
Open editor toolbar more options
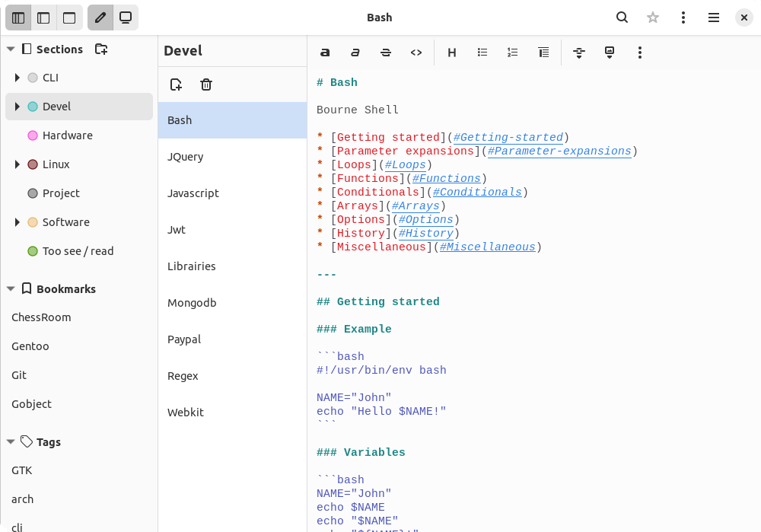[640, 53]
